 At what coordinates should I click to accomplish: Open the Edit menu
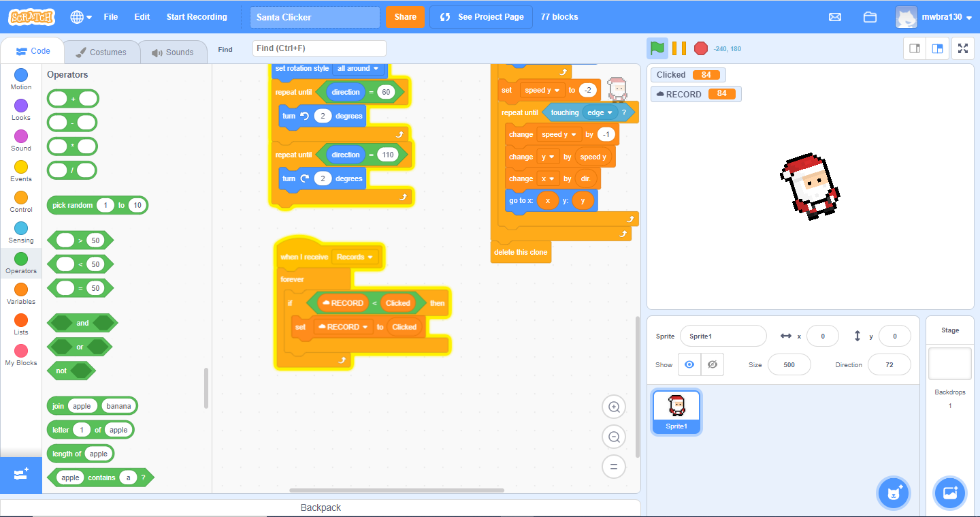coord(142,17)
